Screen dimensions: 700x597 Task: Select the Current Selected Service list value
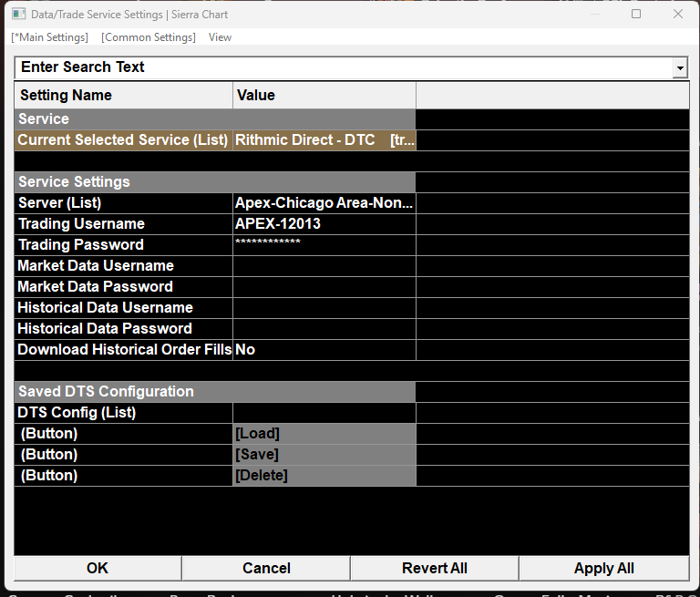click(324, 140)
